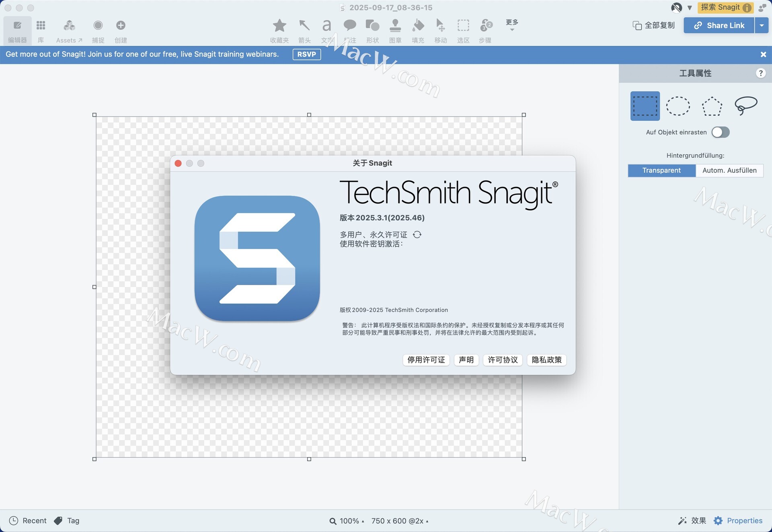Image resolution: width=772 pixels, height=532 pixels.
Task: Open the Effects panel (效果)
Action: (x=692, y=521)
